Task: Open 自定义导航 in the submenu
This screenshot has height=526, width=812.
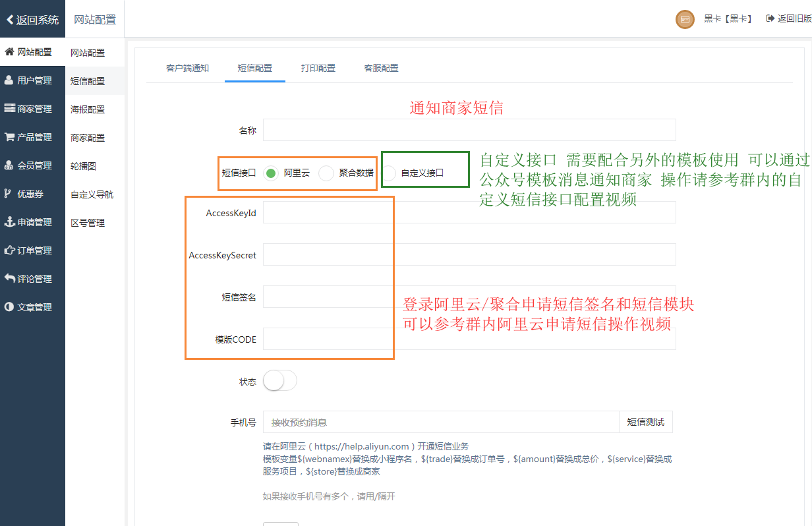Action: pyautogui.click(x=92, y=194)
